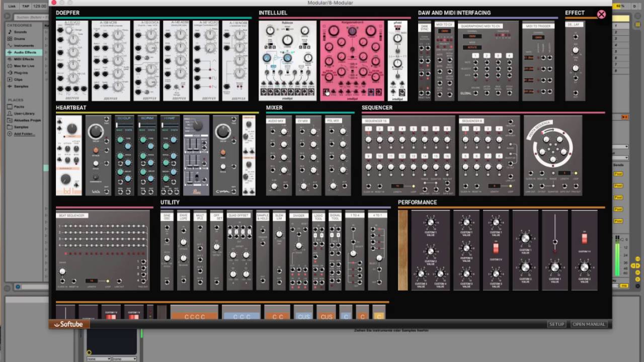Add the MIDI to Trigger module

point(538,60)
